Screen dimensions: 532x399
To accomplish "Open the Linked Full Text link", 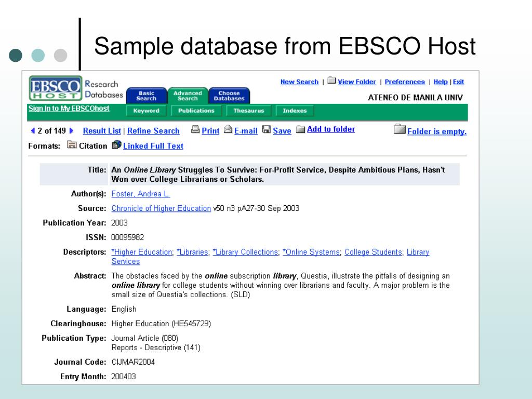I will [153, 146].
